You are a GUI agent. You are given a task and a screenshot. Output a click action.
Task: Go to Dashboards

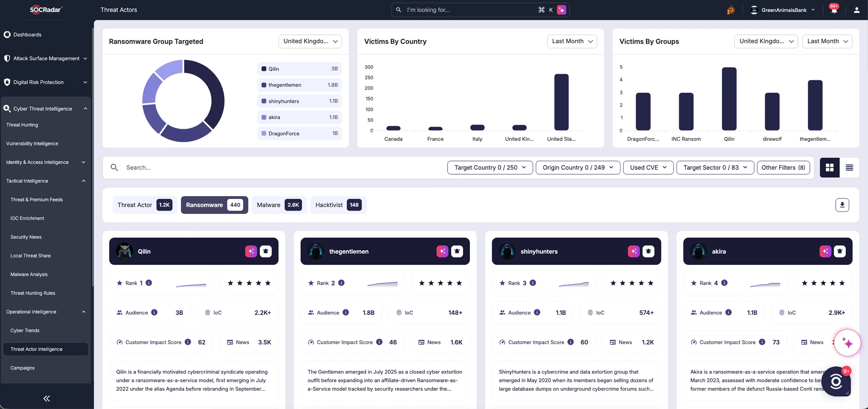[27, 35]
